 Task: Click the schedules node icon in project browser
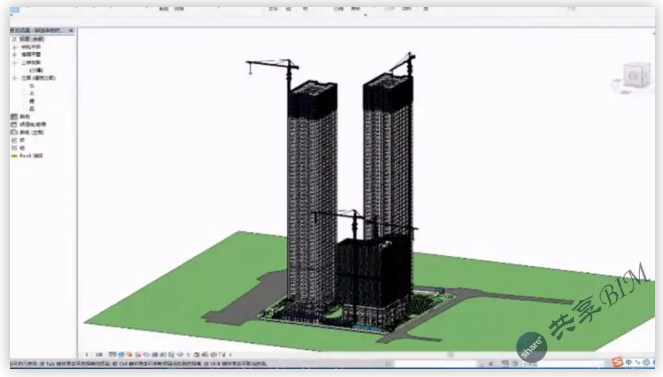coord(14,124)
